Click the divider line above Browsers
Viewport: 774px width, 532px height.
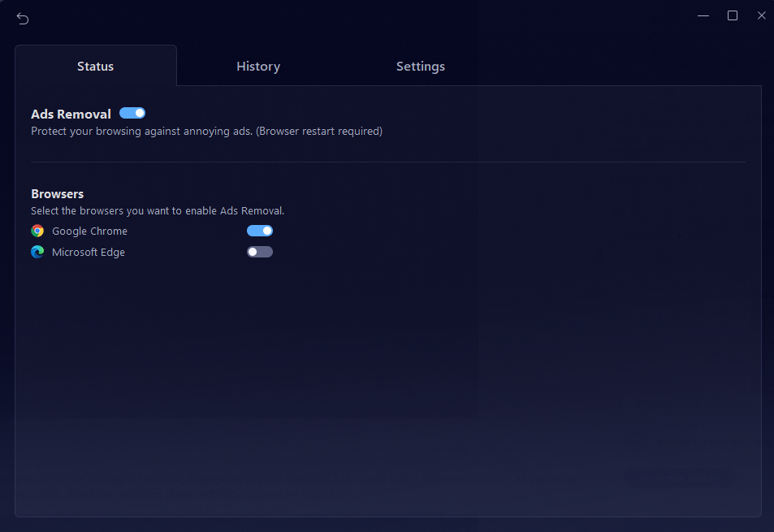387,162
